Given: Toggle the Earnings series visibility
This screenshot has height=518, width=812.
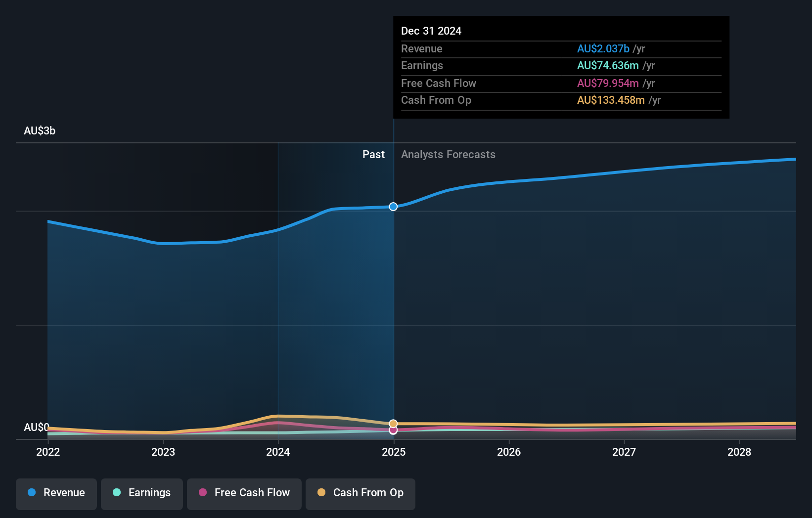Looking at the screenshot, I should pos(141,493).
